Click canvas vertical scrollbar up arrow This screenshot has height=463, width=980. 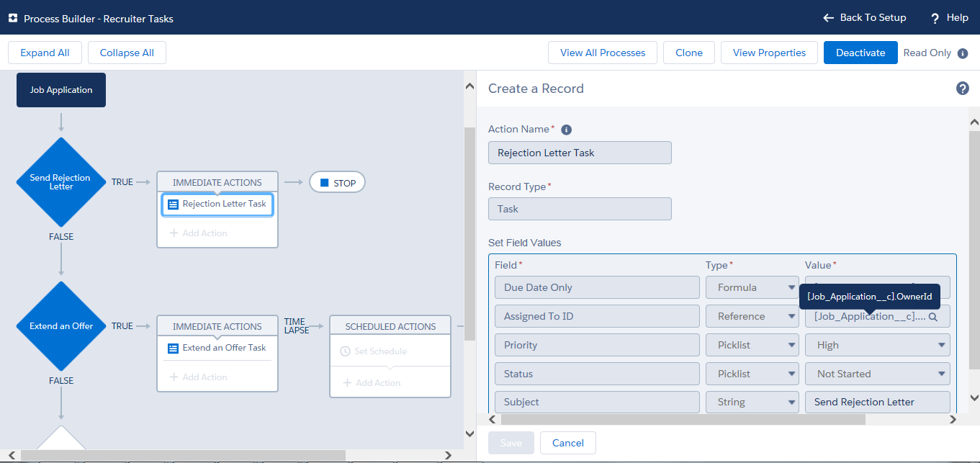coord(470,86)
